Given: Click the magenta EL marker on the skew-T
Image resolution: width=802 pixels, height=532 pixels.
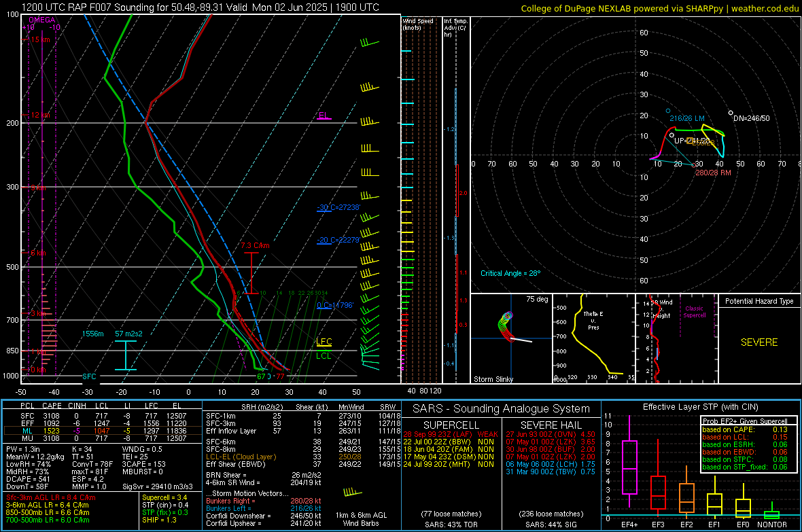Looking at the screenshot, I should [x=324, y=116].
